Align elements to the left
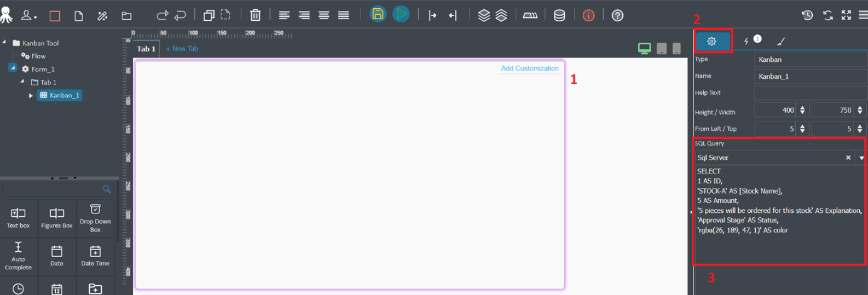Image resolution: width=868 pixels, height=295 pixels. pos(284,15)
